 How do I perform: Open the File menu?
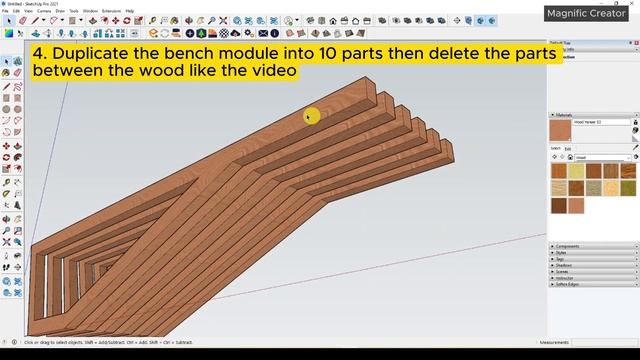click(x=5, y=11)
